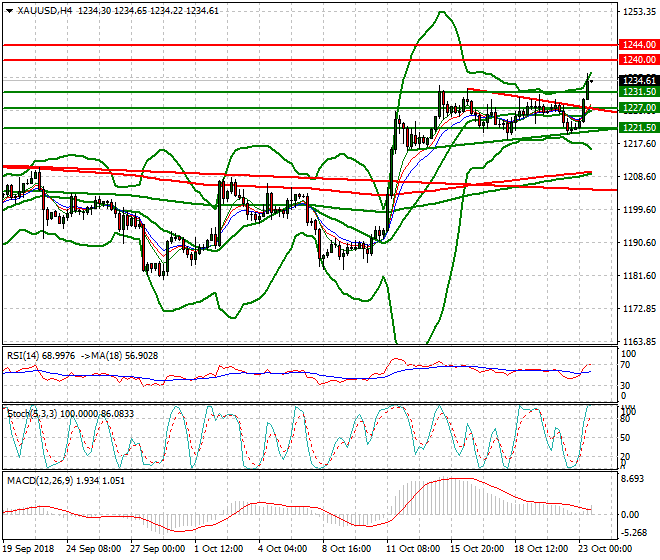
Task: Select the 1221.50 green level label
Action: tap(639, 128)
